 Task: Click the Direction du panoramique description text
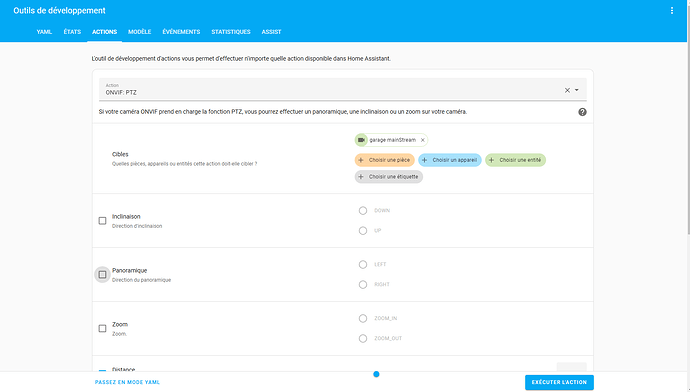[x=141, y=280]
